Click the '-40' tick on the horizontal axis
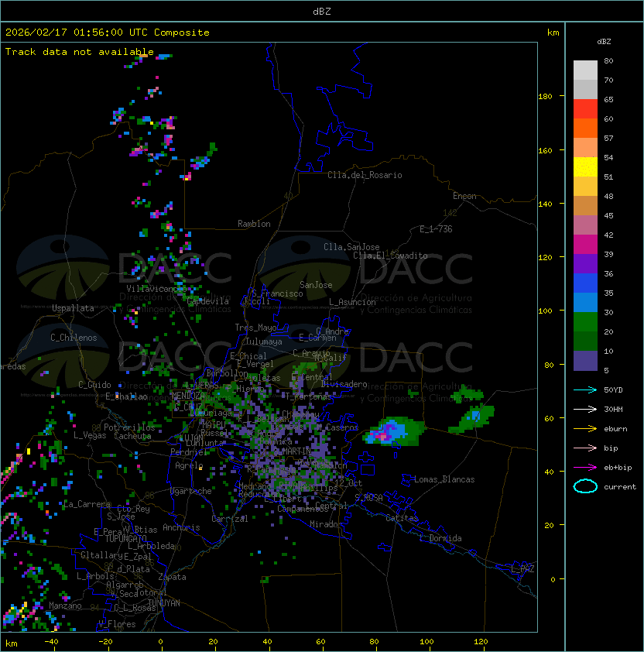Screen dimensions: 644x652 [x=51, y=642]
